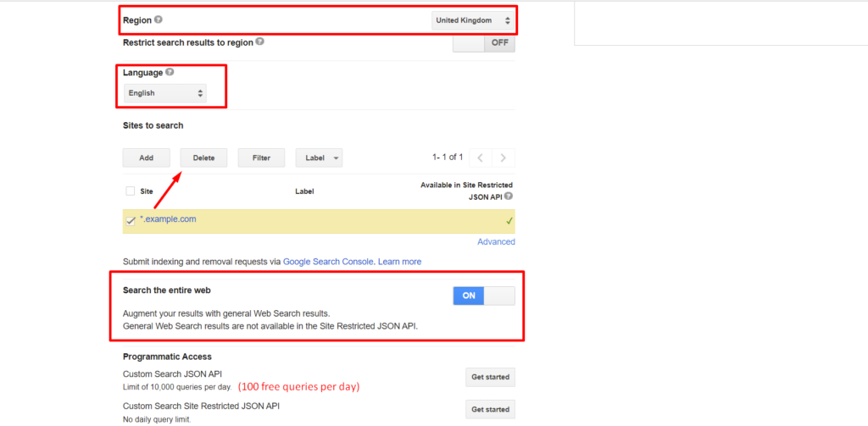Click the help icon next to Region

click(159, 20)
